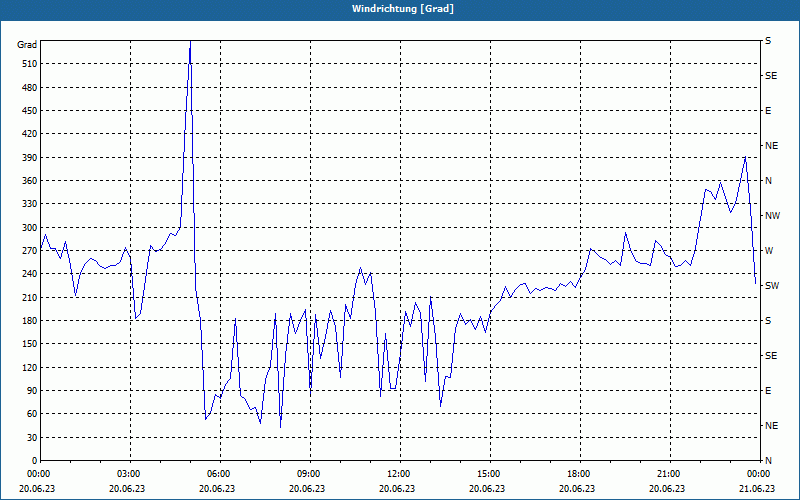Click the E compass label beside 90 gridline
800x500 pixels.
768,391
